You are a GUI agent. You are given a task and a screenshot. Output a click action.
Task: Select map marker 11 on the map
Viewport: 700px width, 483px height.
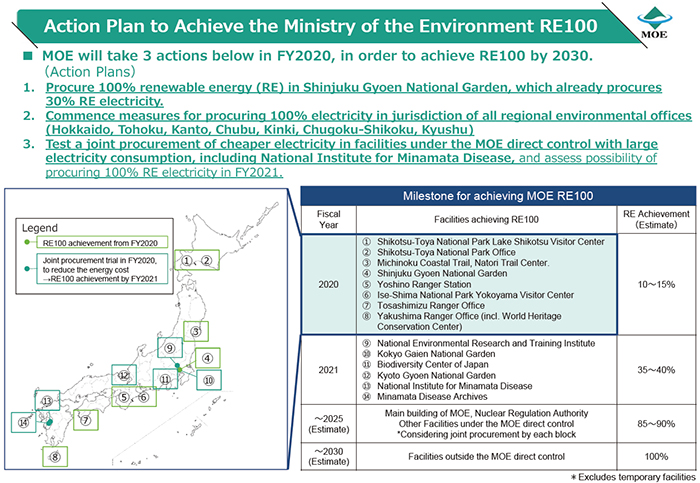click(x=165, y=379)
